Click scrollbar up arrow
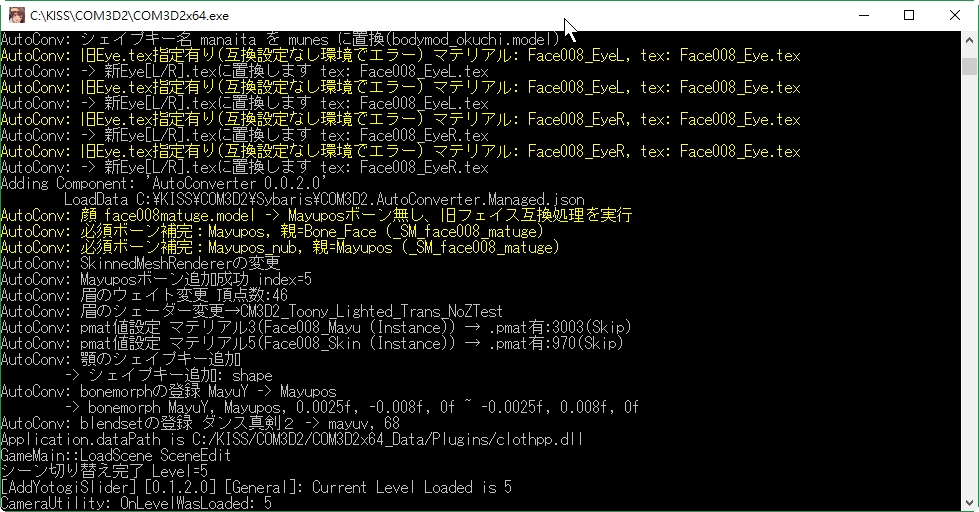This screenshot has height=512, width=979. click(969, 39)
